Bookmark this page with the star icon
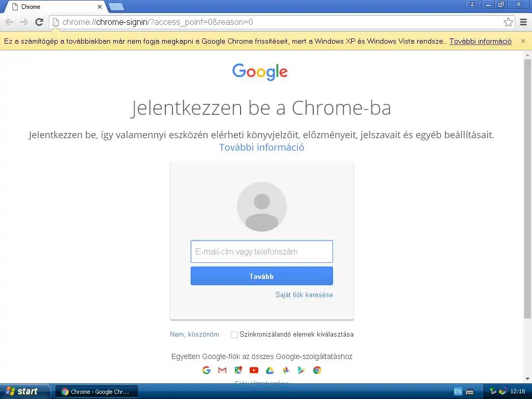This screenshot has height=399, width=532. [x=508, y=22]
